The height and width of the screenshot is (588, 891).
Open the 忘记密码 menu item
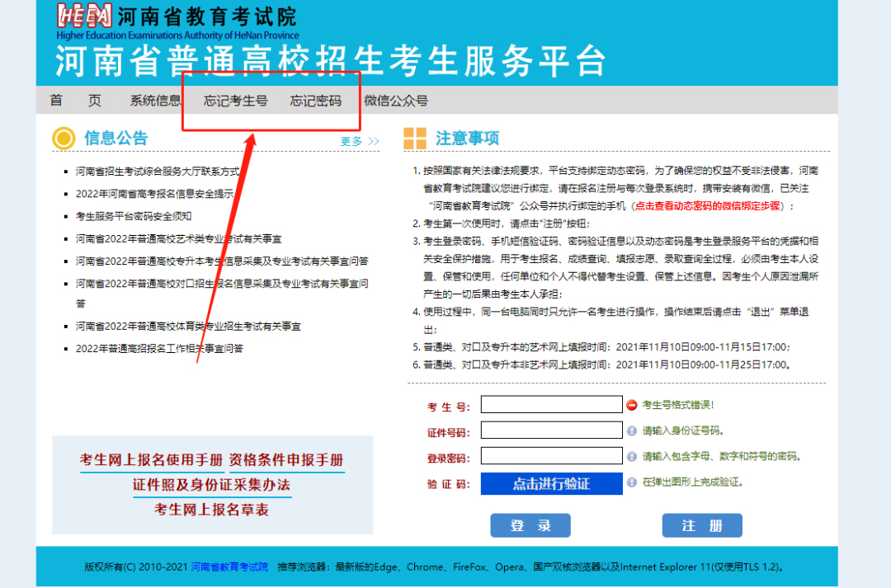[314, 100]
